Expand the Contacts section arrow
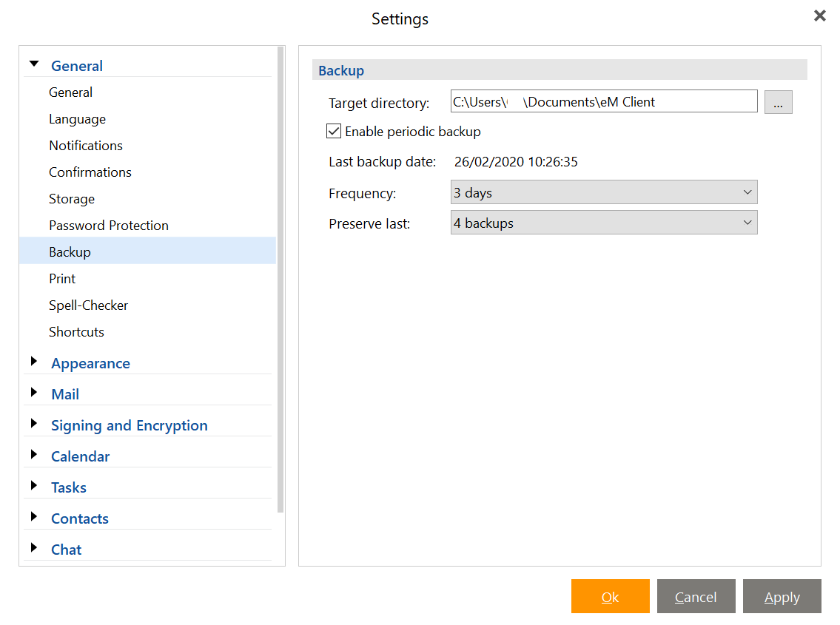840x625 pixels. 34,516
